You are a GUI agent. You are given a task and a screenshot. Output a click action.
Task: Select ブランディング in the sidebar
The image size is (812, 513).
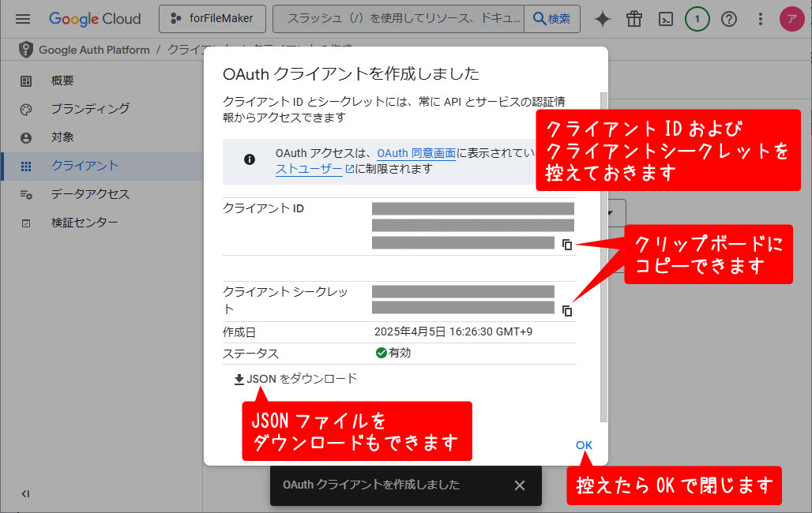click(101, 109)
